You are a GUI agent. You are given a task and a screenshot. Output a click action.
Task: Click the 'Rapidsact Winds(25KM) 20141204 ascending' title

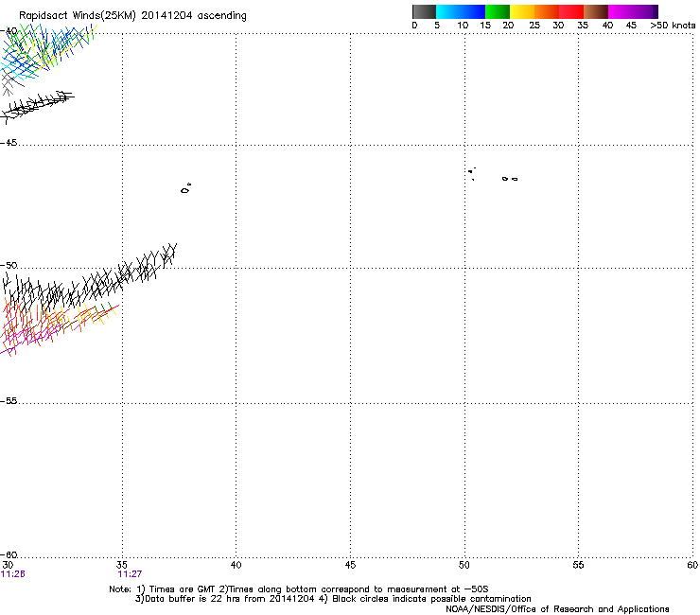132,16
